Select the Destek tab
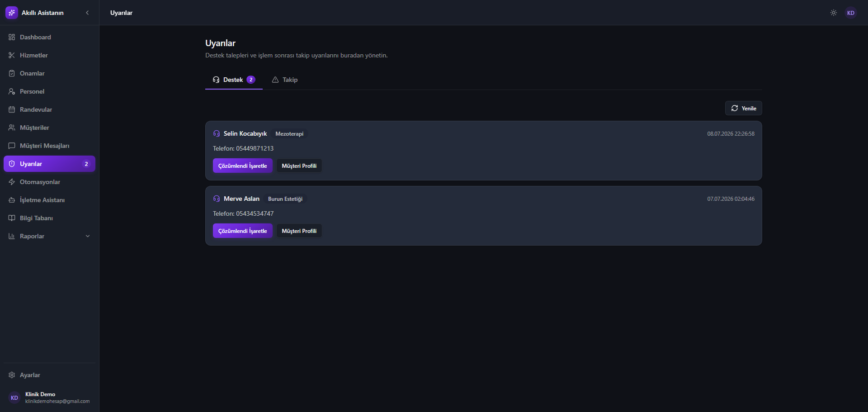 [234, 80]
